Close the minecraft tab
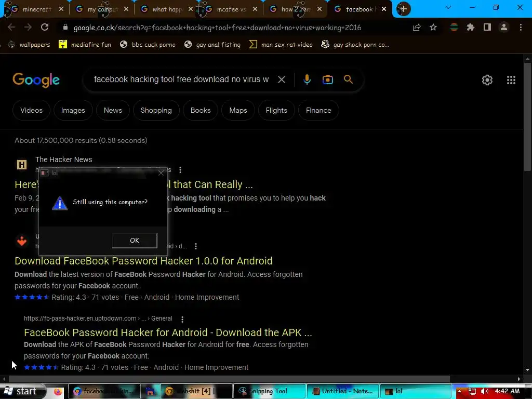Viewport: 532px width, 399px height. click(61, 9)
